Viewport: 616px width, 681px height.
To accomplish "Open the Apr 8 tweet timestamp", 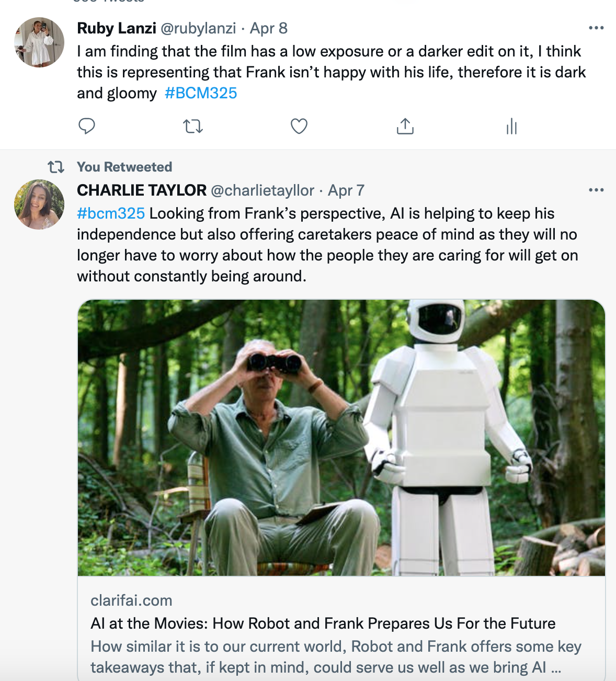I will tap(269, 28).
